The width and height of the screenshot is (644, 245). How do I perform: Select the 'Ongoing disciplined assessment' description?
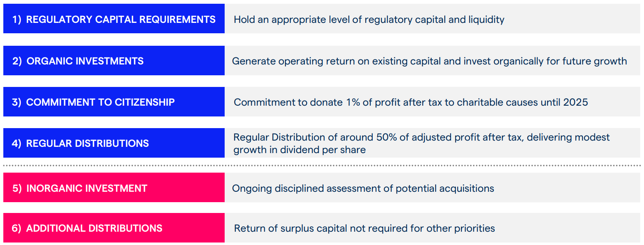[363, 188]
